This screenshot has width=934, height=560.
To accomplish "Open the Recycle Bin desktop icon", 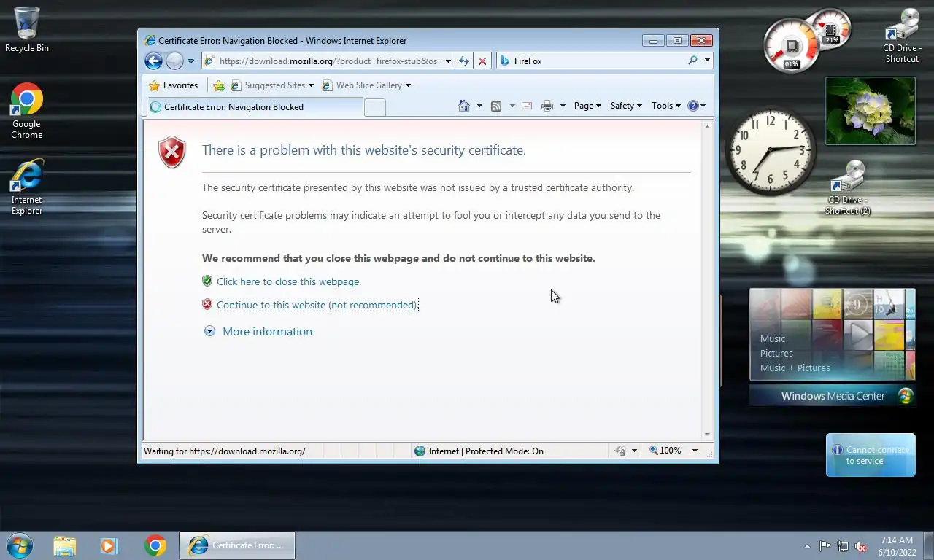I will [x=27, y=29].
